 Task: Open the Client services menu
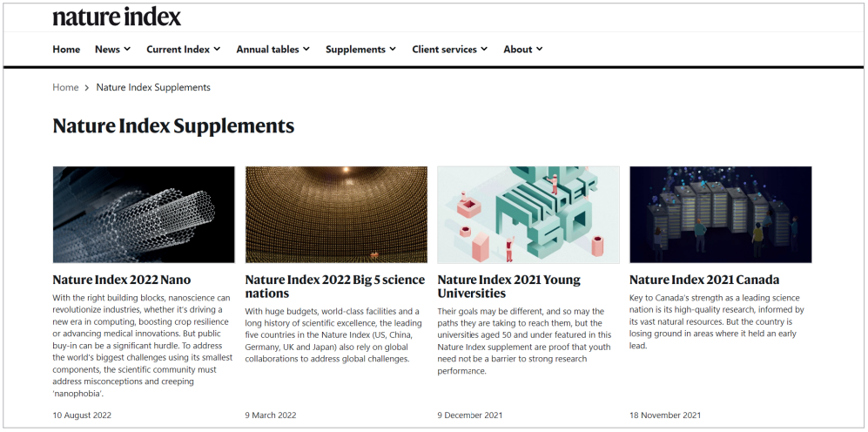(x=449, y=50)
